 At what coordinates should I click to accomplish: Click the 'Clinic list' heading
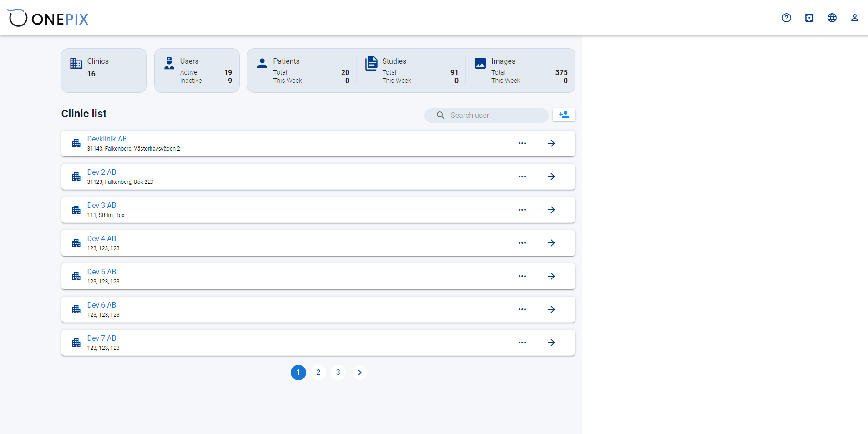84,114
